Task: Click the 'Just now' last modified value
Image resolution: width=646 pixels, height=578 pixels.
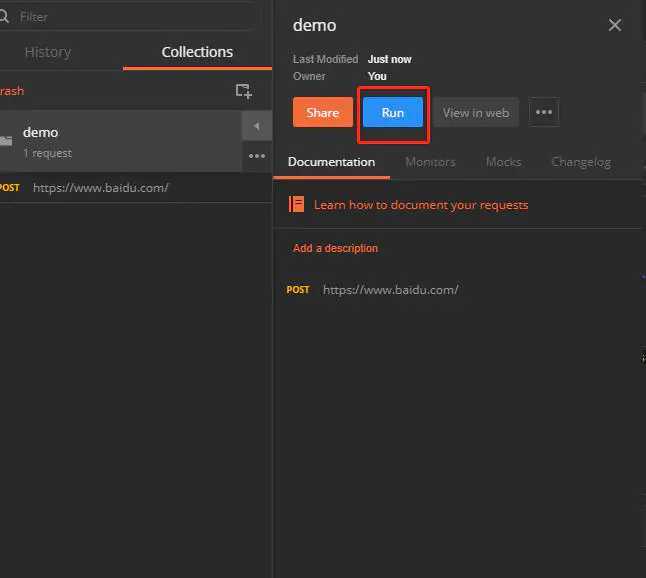Action: (389, 59)
